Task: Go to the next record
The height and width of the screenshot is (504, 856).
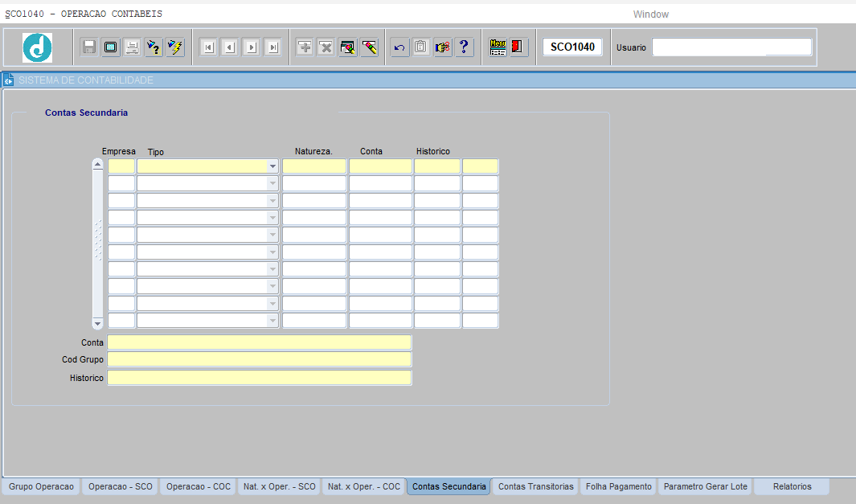Action: coord(252,47)
